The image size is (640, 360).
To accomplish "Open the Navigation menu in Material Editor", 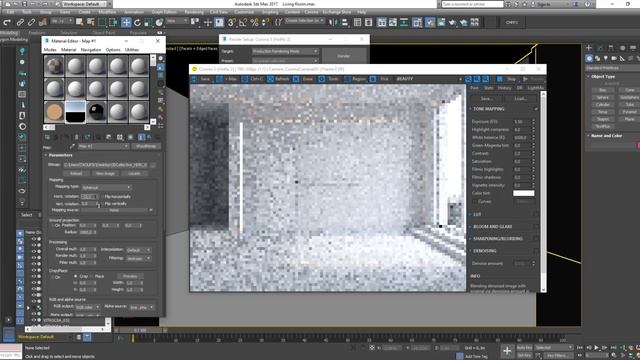I will click(91, 50).
